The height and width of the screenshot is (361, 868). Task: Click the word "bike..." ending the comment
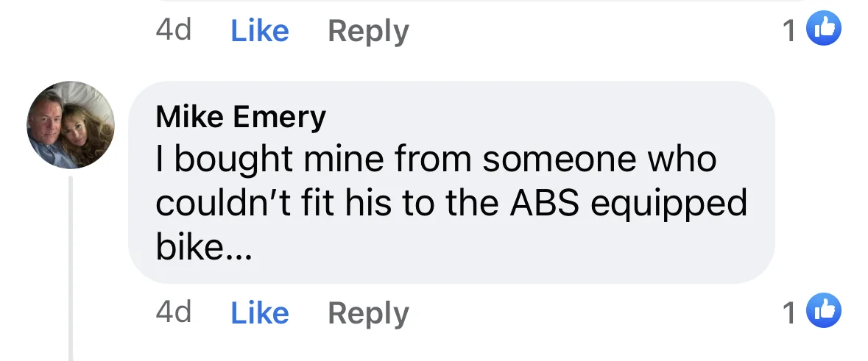tap(204, 248)
